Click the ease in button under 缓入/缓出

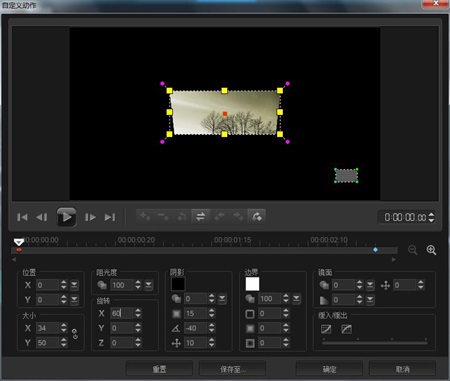[326, 329]
